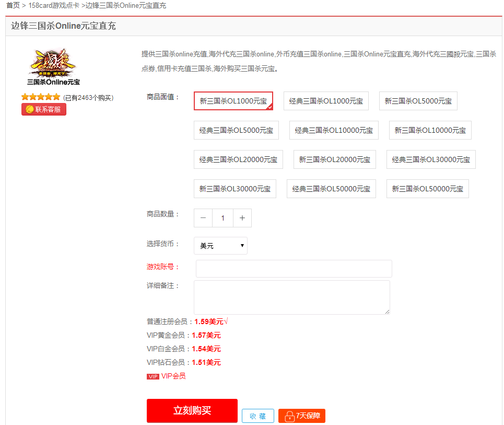Click the product quantity number field

click(222, 218)
